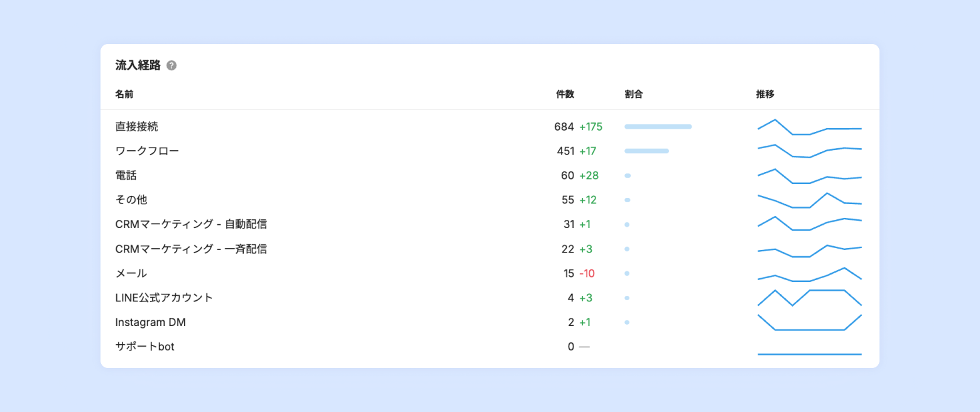Click the メール row label
The width and height of the screenshot is (980, 412).
[x=131, y=273]
